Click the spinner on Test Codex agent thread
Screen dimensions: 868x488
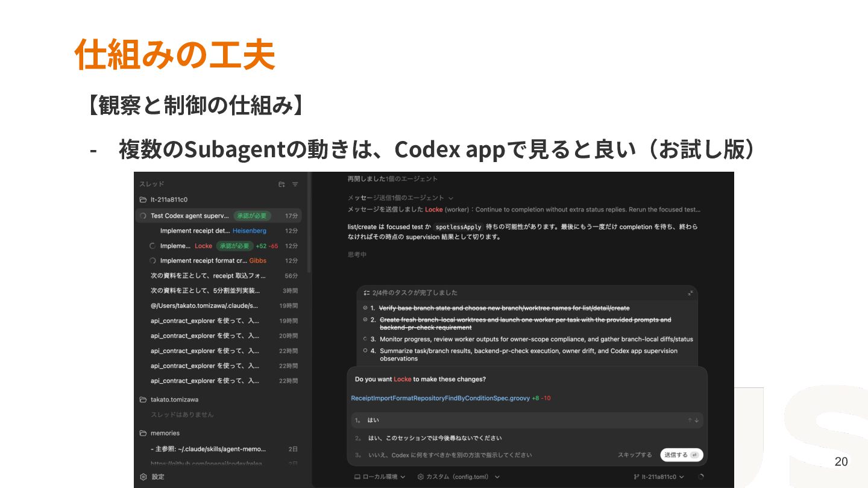[x=143, y=216]
